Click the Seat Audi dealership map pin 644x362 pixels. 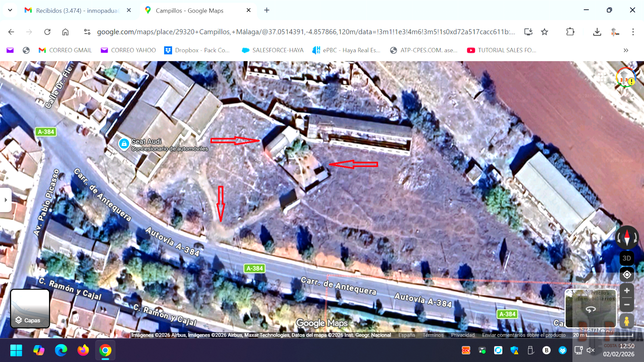[124, 144]
